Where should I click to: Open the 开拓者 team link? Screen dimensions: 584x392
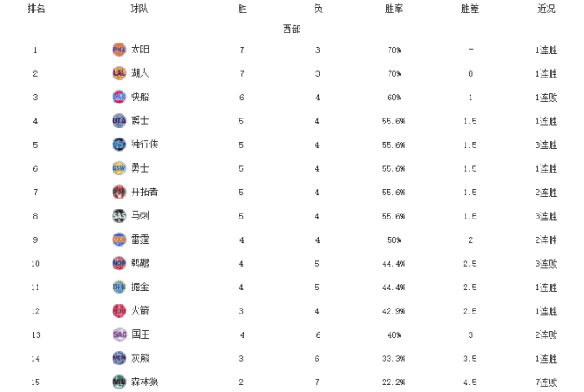pyautogui.click(x=144, y=192)
